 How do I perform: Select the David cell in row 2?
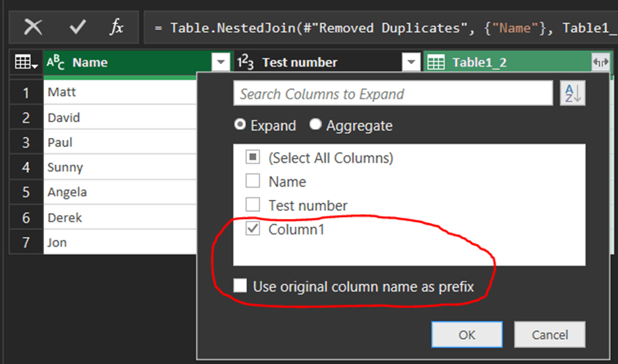[120, 117]
